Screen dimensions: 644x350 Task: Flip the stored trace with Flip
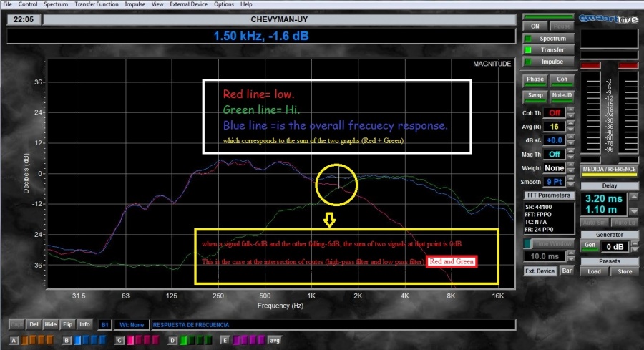pyautogui.click(x=67, y=324)
